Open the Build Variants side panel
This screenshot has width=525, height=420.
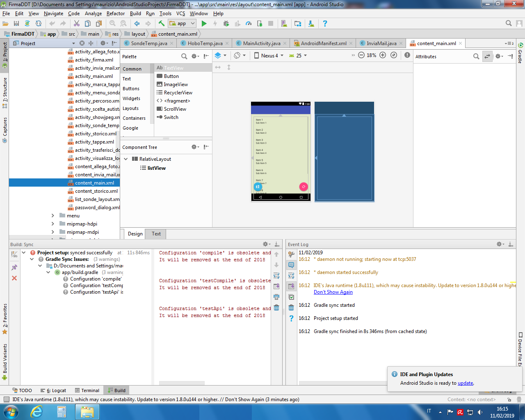tap(5, 362)
